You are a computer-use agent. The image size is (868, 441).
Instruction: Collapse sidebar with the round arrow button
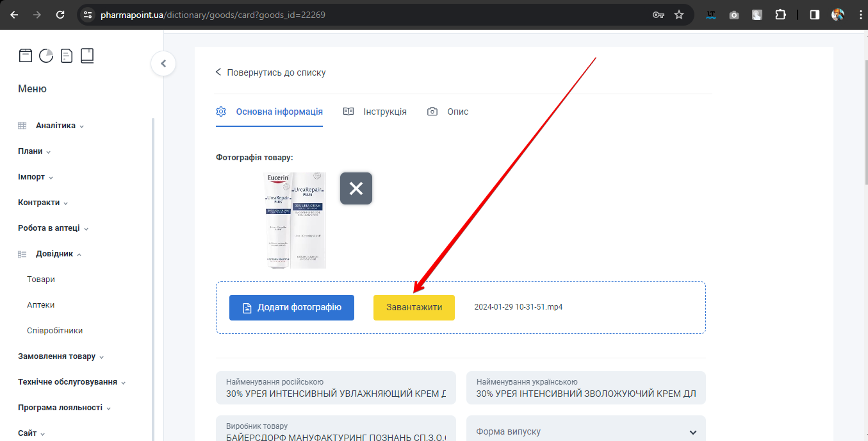(x=163, y=63)
